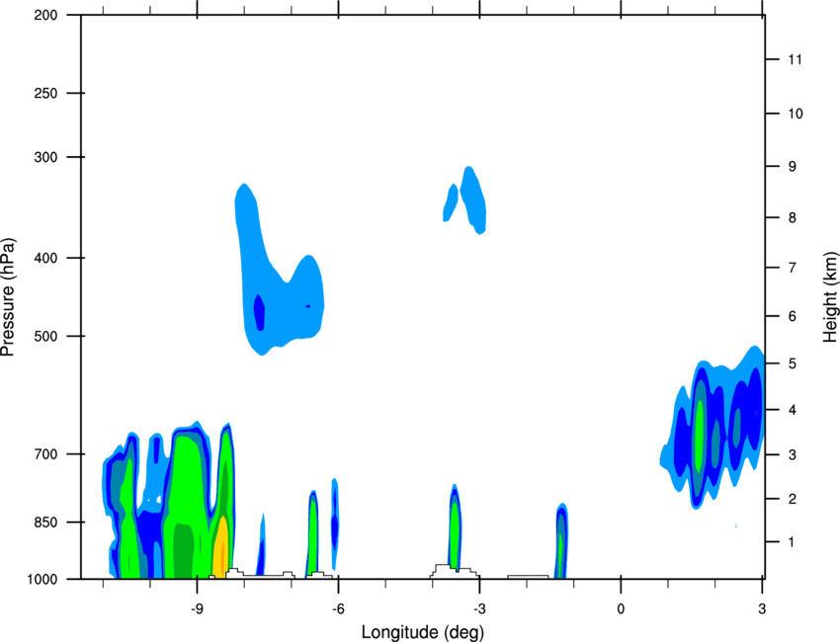840x642 pixels.
Task: Select the 1000 pressure tick label
Action: (42, 579)
